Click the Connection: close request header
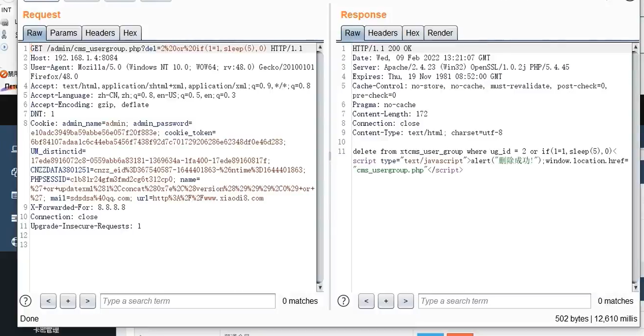 tap(64, 217)
